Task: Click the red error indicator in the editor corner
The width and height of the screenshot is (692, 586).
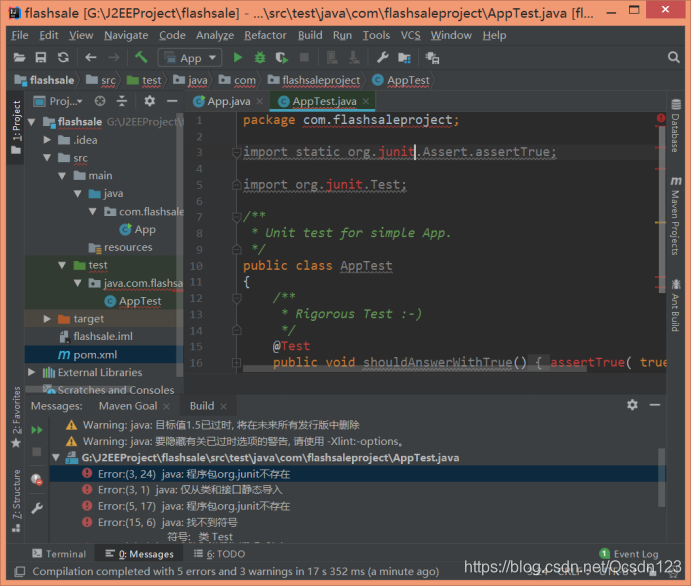Action: coord(661,118)
